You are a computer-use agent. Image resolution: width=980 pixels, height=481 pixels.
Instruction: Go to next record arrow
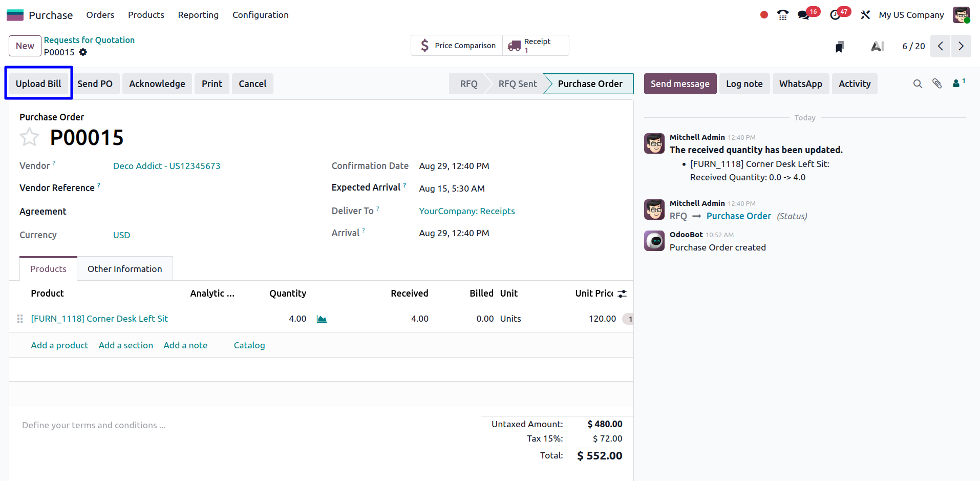[x=961, y=46]
